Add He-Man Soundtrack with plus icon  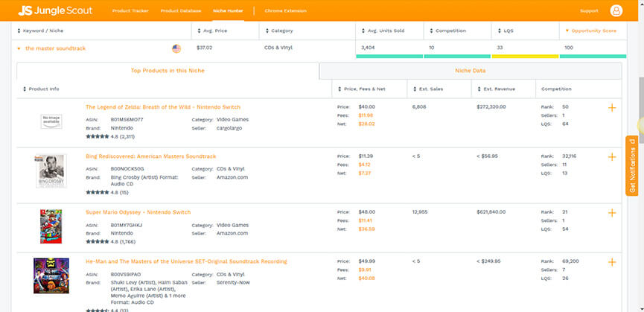point(612,262)
